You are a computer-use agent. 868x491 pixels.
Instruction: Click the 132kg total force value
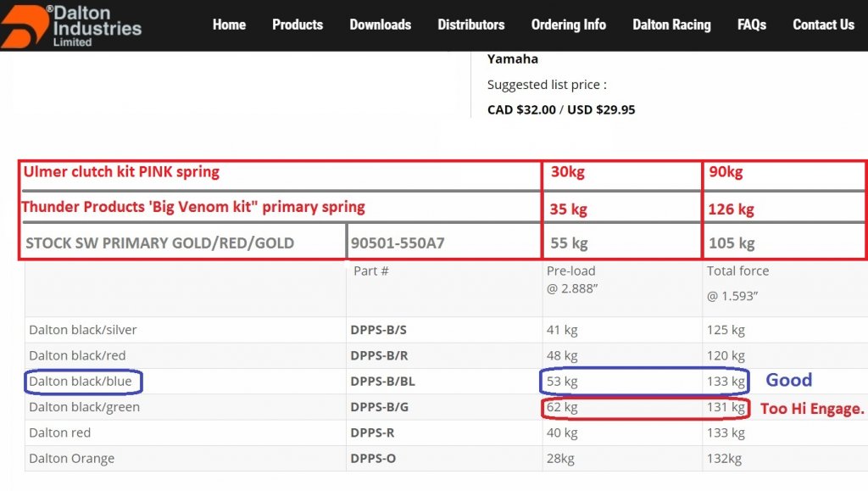click(724, 458)
